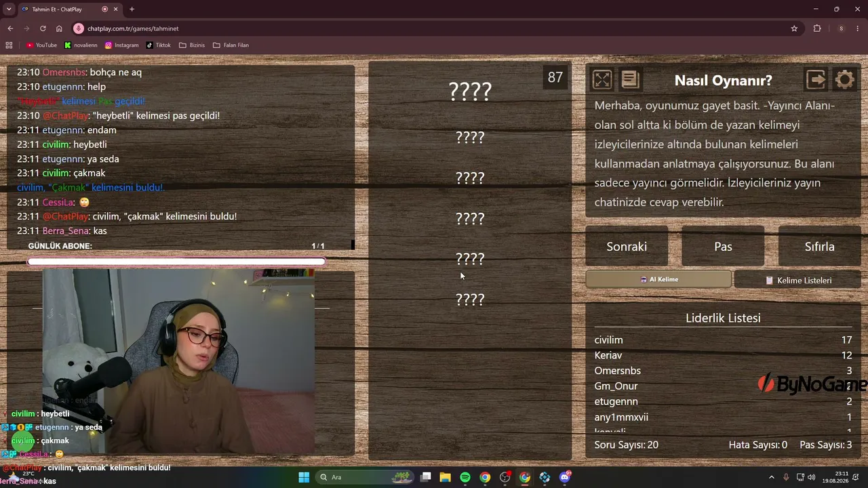The height and width of the screenshot is (488, 868).
Task: Open File Explorer from the taskbar
Action: [446, 477]
